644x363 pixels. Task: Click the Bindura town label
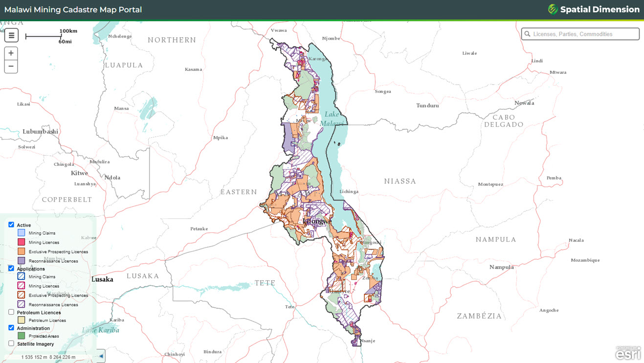point(213,352)
